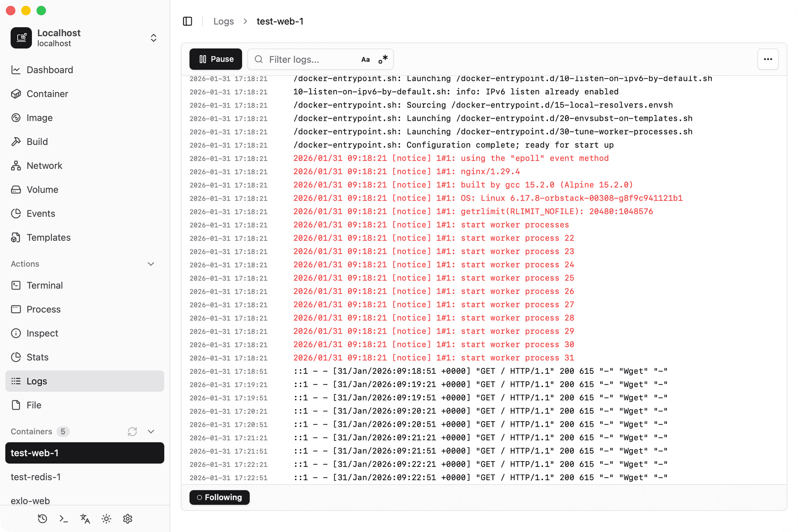Collapse the Containers section chevron

point(151,431)
